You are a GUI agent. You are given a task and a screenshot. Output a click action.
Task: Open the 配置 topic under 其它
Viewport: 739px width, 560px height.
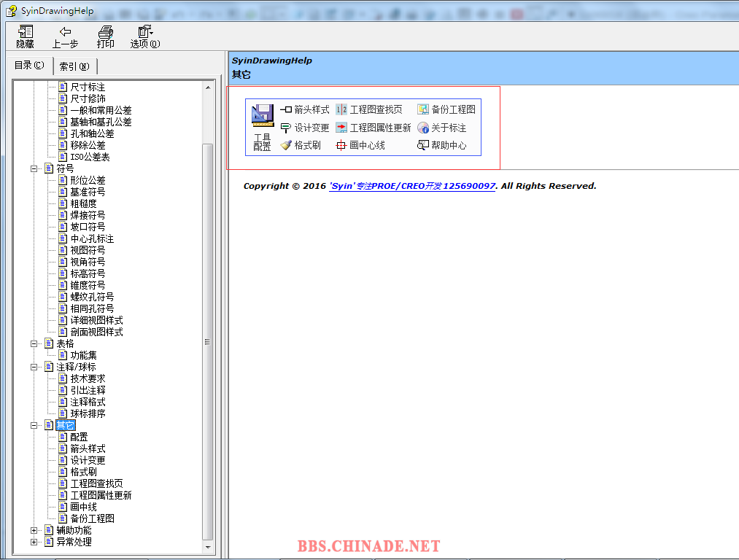point(79,437)
